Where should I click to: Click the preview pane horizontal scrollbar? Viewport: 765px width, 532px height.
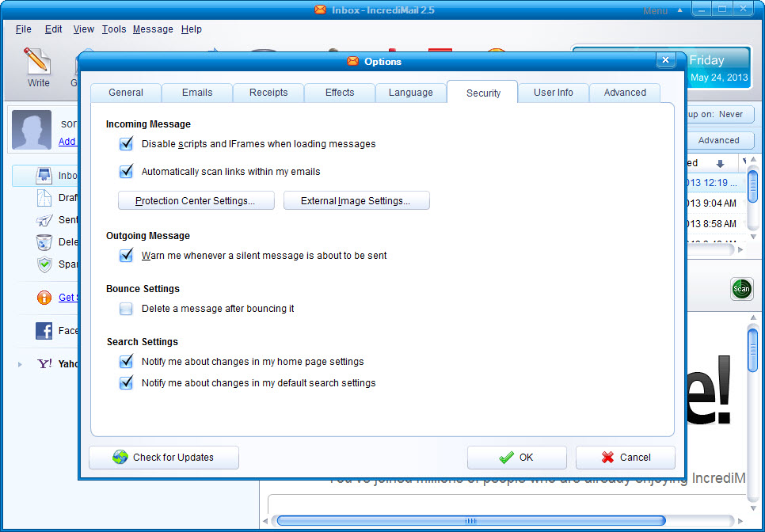tap(471, 521)
